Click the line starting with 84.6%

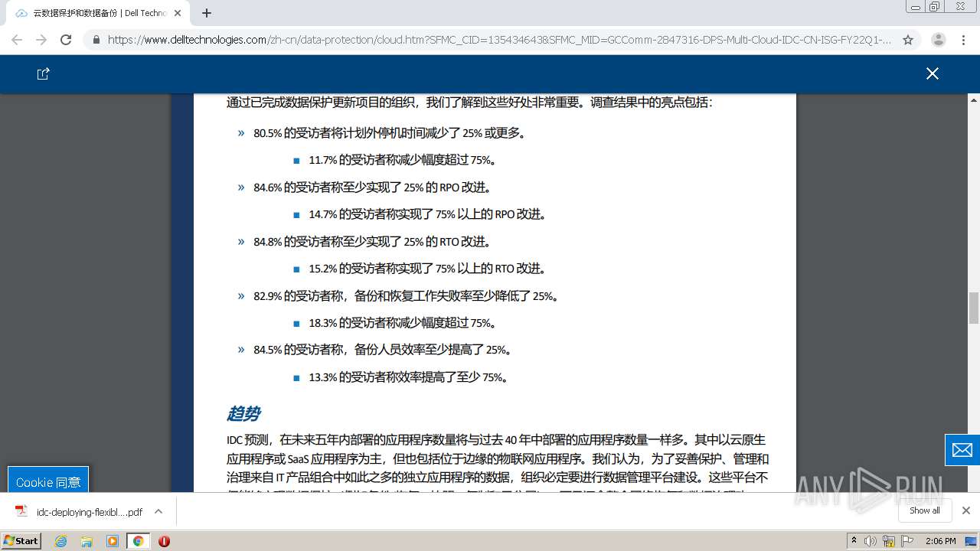point(372,187)
